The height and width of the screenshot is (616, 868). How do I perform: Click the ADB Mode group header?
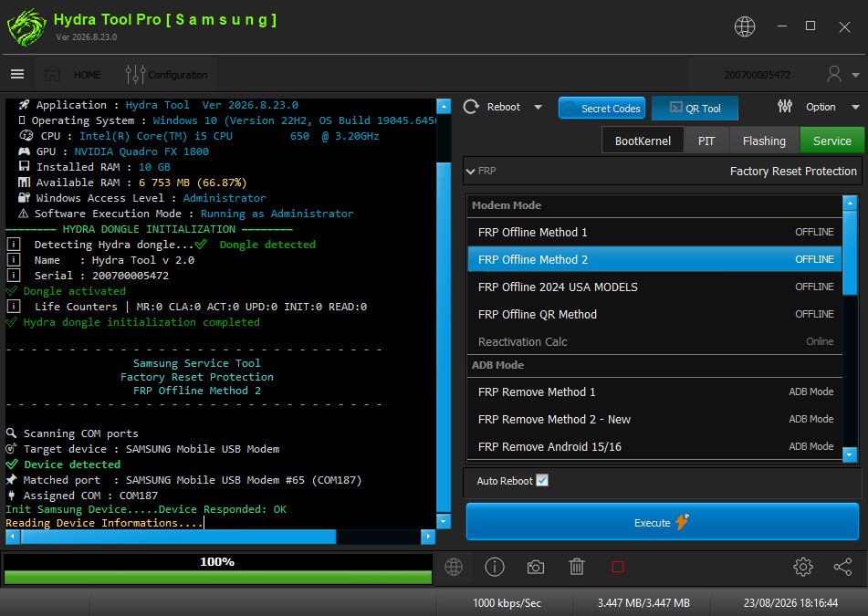click(x=654, y=365)
